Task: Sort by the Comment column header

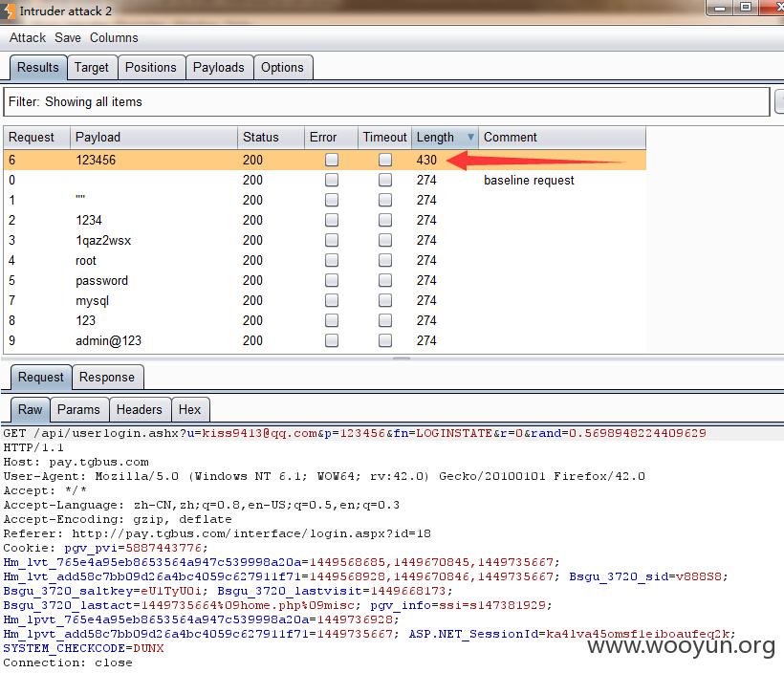Action: (561, 137)
